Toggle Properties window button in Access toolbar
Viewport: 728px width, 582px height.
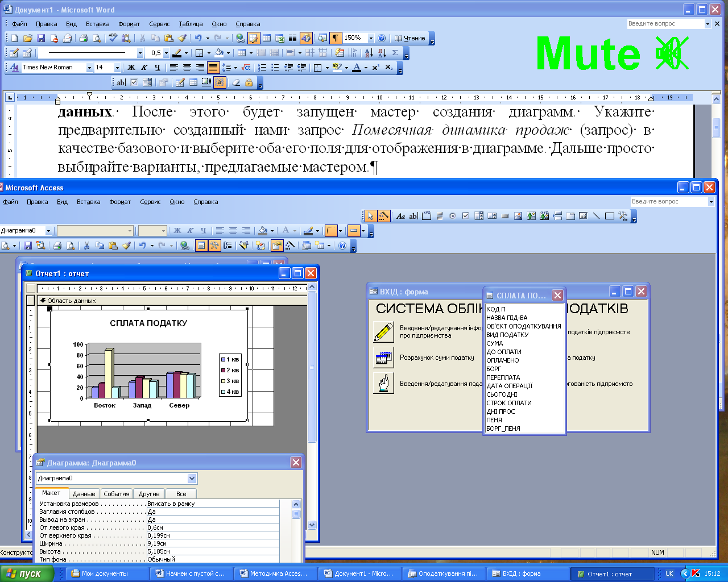[x=277, y=246]
